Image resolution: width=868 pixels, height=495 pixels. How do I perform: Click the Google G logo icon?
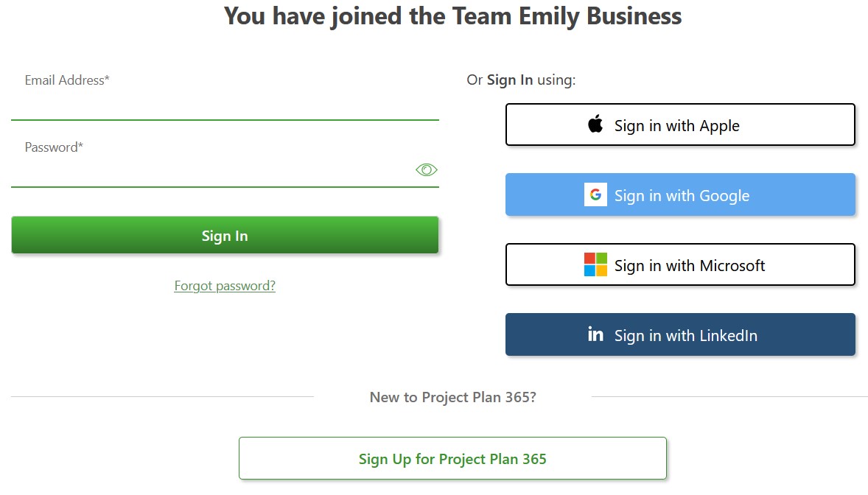(x=595, y=194)
